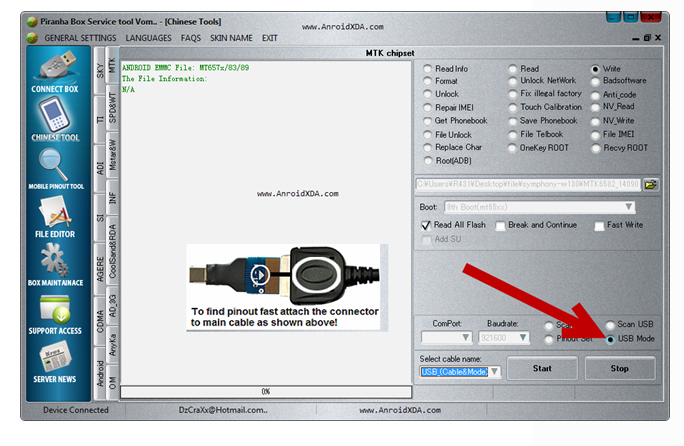Open the AGERE vertical tab

coord(100,269)
